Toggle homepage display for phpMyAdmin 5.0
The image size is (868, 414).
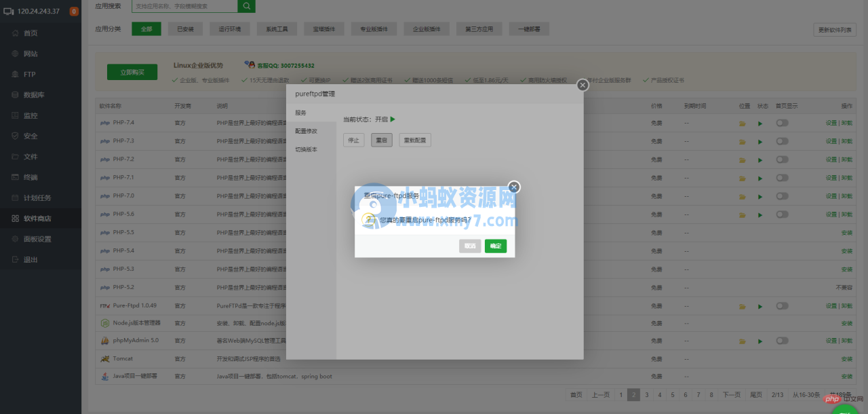(783, 340)
